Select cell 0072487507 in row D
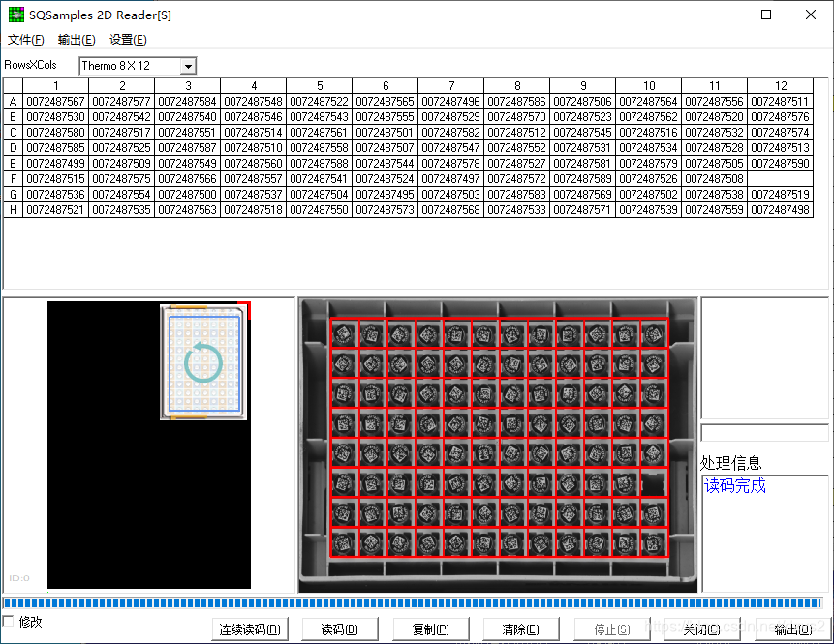The height and width of the screenshot is (644, 834). coord(386,147)
